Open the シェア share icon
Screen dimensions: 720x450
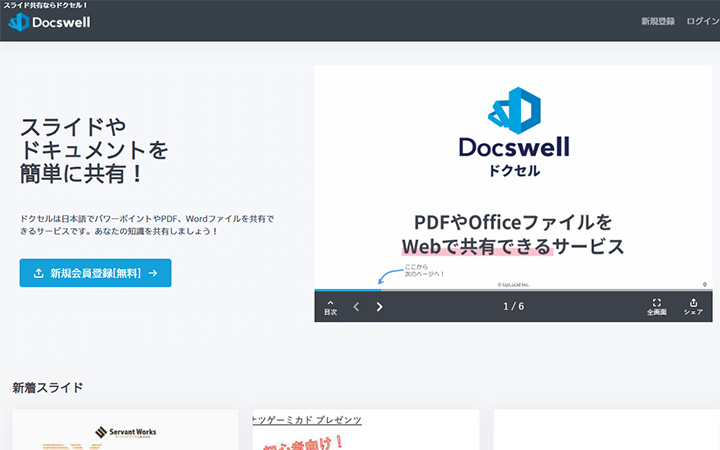point(693,307)
